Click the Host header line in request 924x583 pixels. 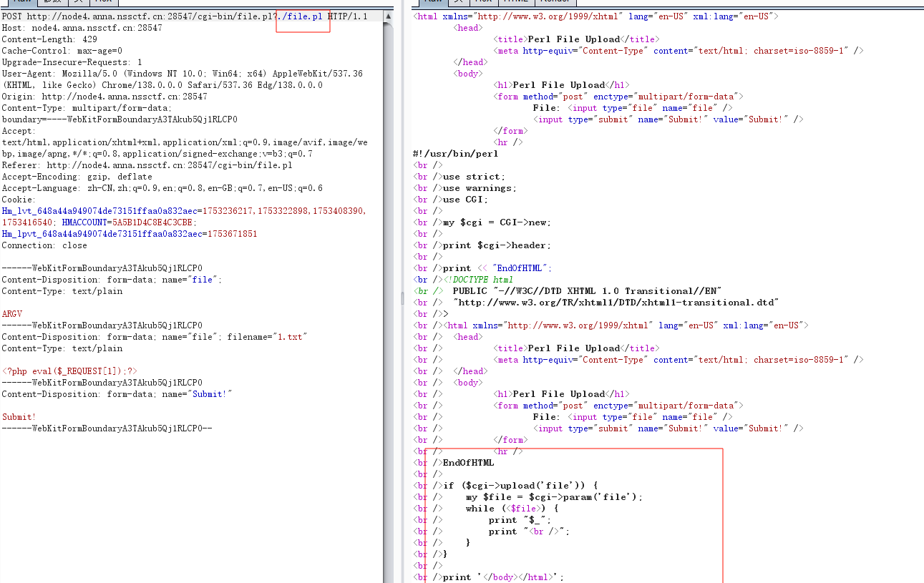82,28
